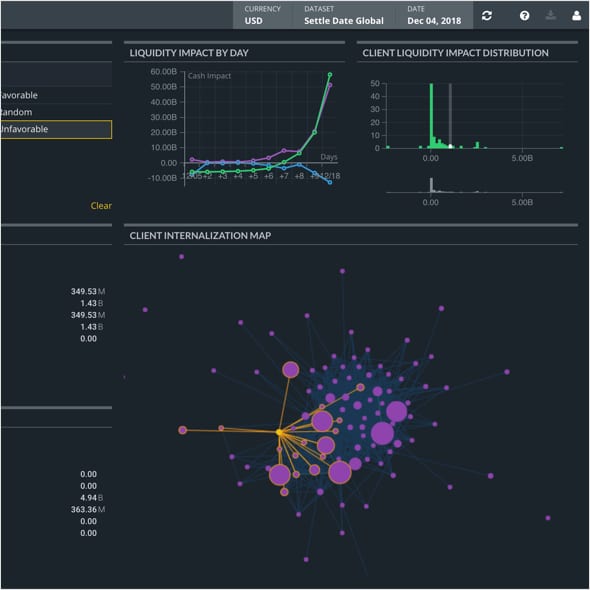Open the help question mark icon
Screen dimensions: 590x590
pyautogui.click(x=525, y=15)
